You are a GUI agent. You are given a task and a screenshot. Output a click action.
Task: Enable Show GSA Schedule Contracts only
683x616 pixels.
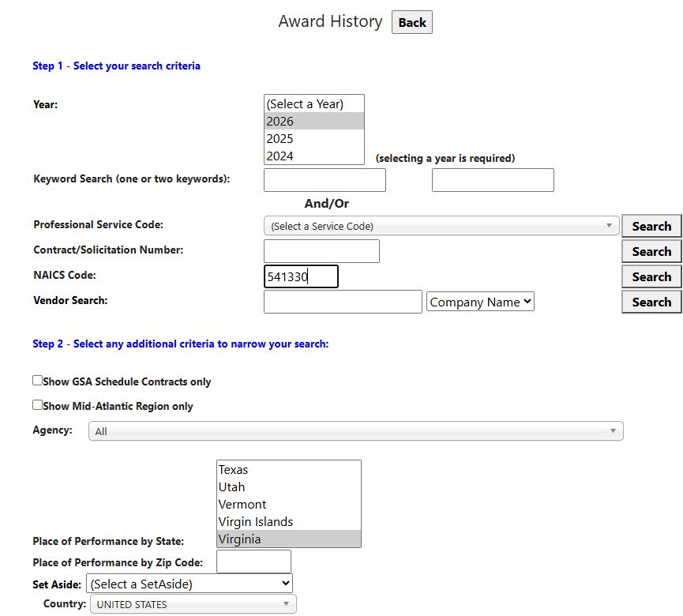pyautogui.click(x=37, y=381)
